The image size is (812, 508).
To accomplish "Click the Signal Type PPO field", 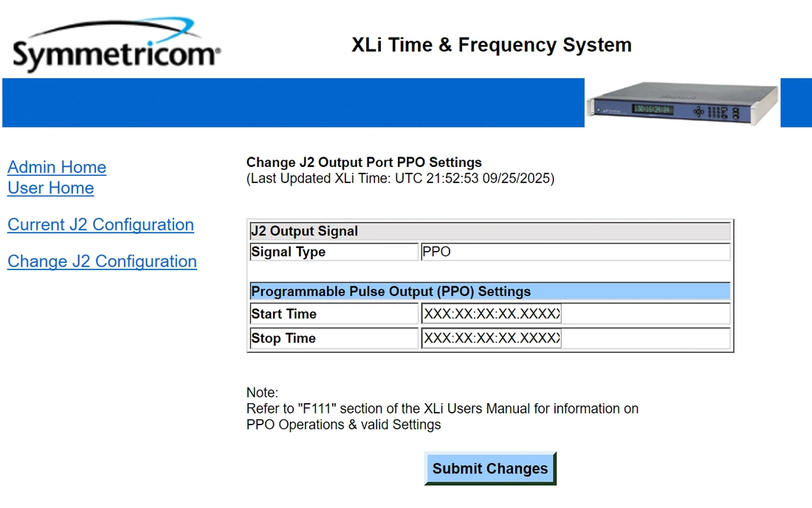I will [574, 252].
